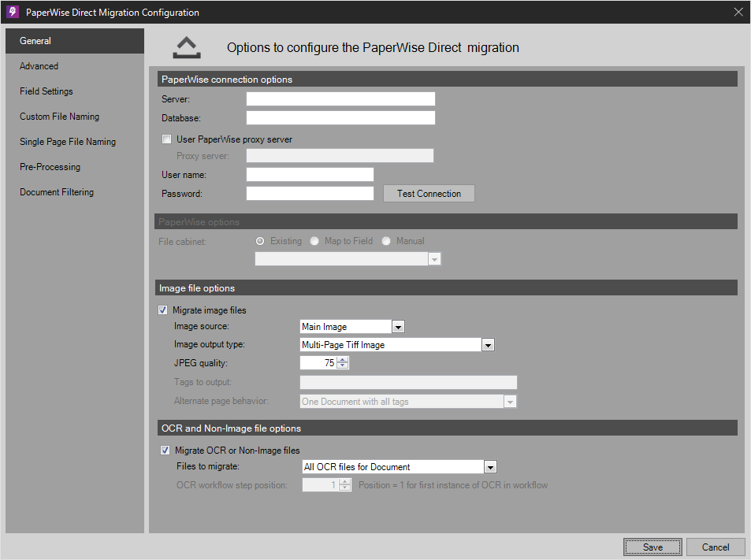Click the PaperWise connection options header
The width and height of the screenshot is (751, 560).
pos(448,80)
